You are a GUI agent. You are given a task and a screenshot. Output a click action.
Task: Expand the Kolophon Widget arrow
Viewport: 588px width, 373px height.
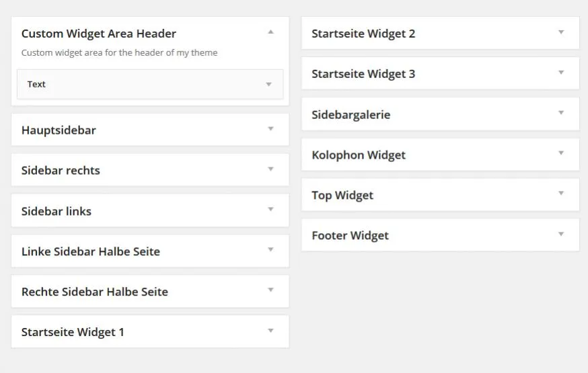click(561, 153)
